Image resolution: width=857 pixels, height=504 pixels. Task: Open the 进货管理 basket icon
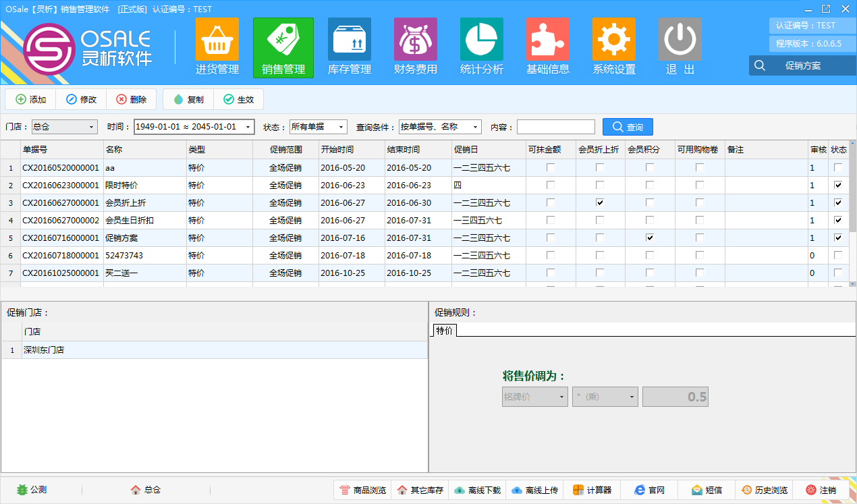pyautogui.click(x=217, y=40)
